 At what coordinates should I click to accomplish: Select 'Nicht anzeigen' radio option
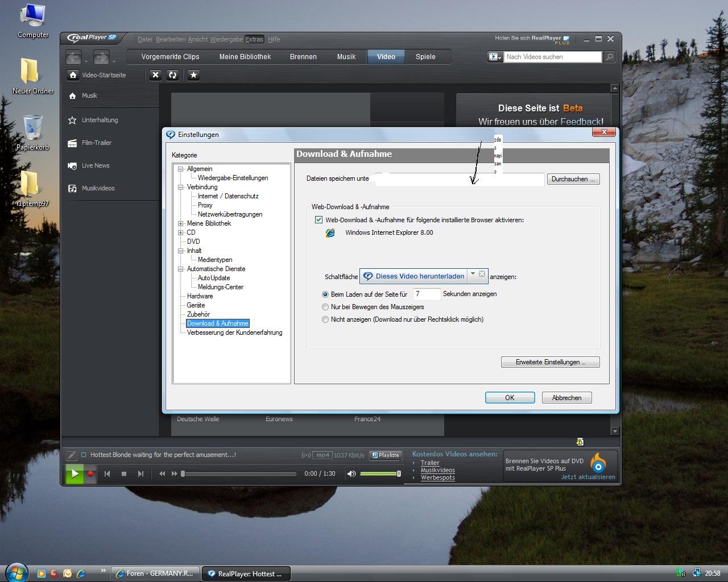tap(325, 319)
